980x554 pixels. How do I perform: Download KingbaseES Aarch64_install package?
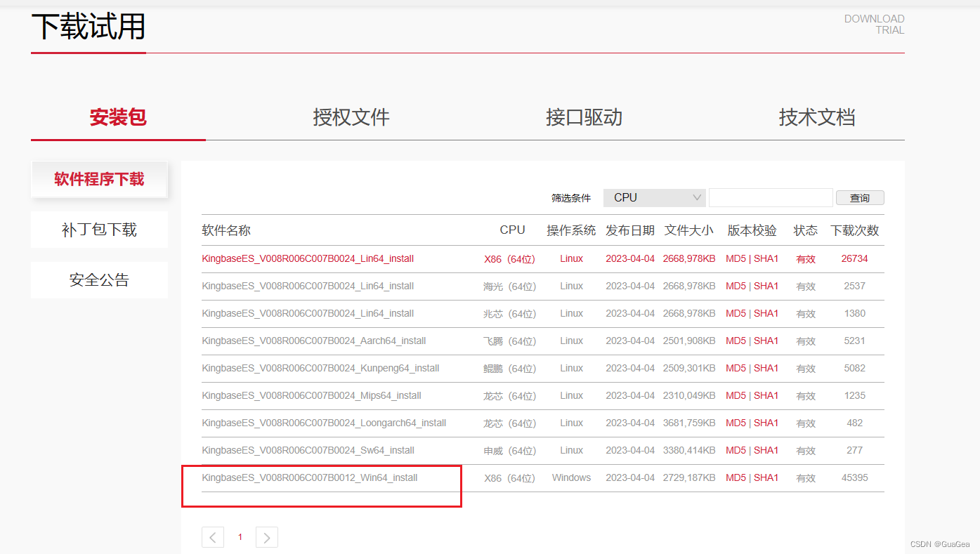[x=314, y=341]
